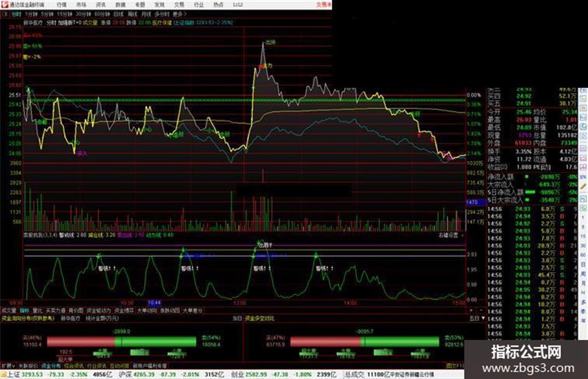
Task: Select the 资金驱动力 indicator tab
Action: pyautogui.click(x=99, y=311)
